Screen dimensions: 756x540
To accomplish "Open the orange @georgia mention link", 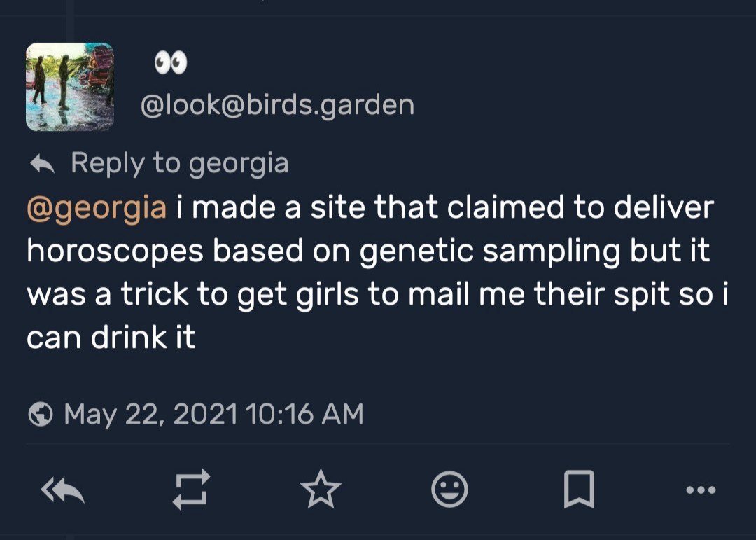I will (97, 208).
